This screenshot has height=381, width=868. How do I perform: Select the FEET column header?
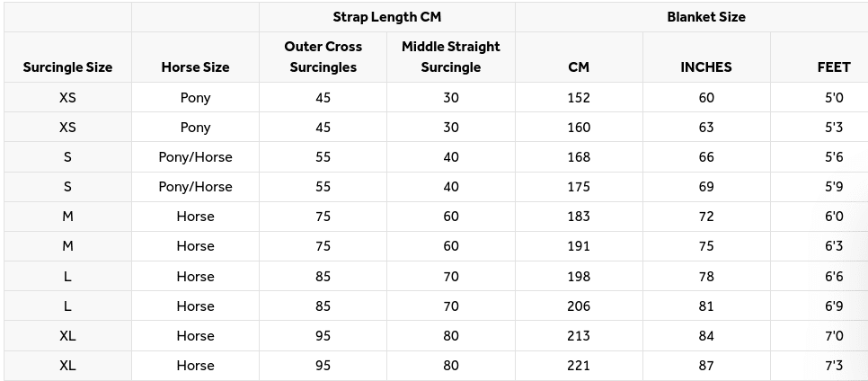(834, 67)
